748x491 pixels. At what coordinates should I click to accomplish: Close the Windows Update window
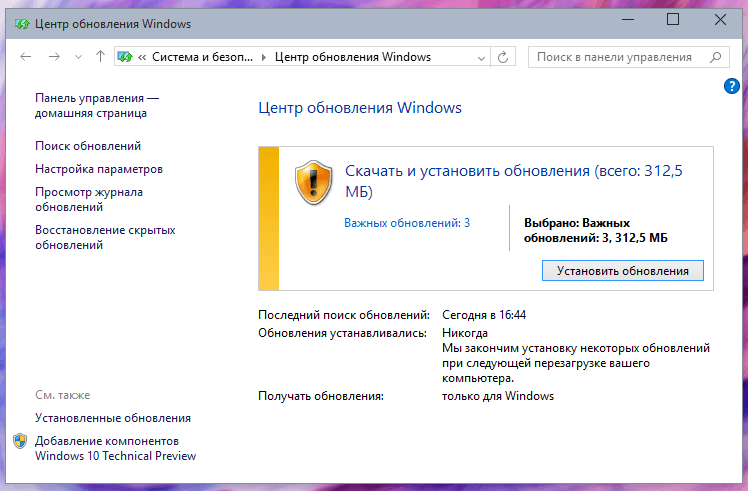coord(720,20)
